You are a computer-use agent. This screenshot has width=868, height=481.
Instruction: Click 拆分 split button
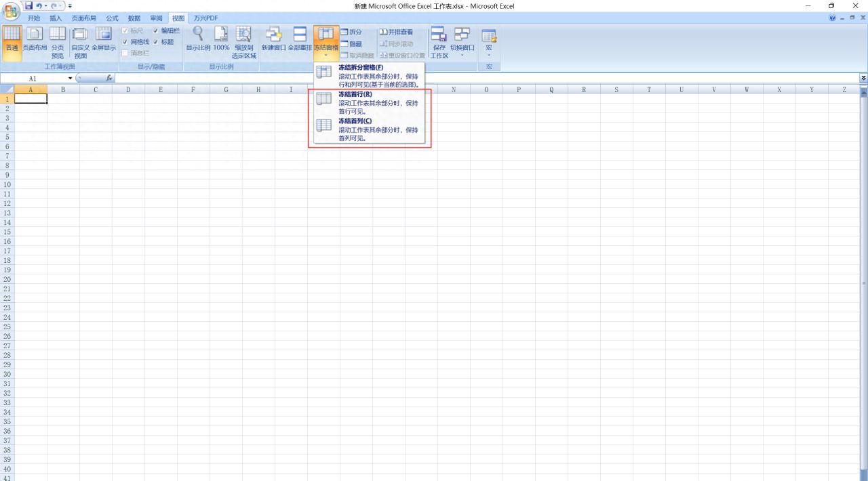[x=351, y=32]
